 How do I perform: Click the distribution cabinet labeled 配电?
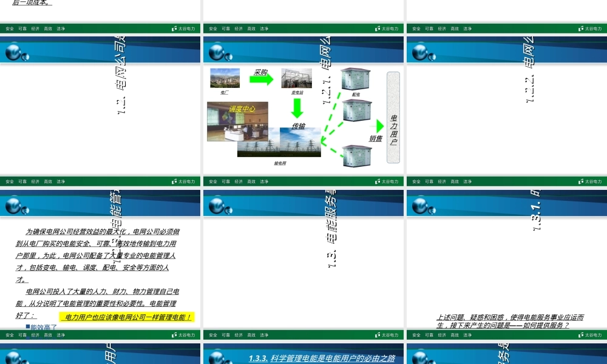[x=355, y=78]
